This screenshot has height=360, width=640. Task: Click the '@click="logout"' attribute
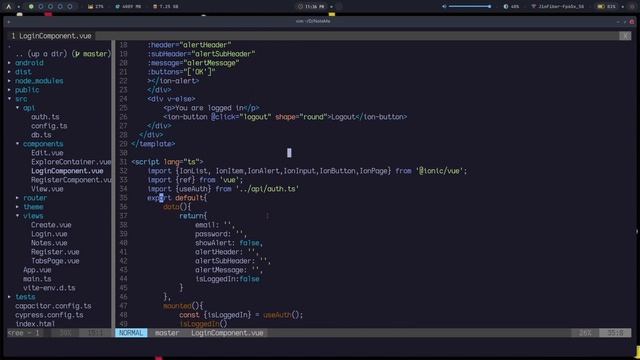click(241, 117)
